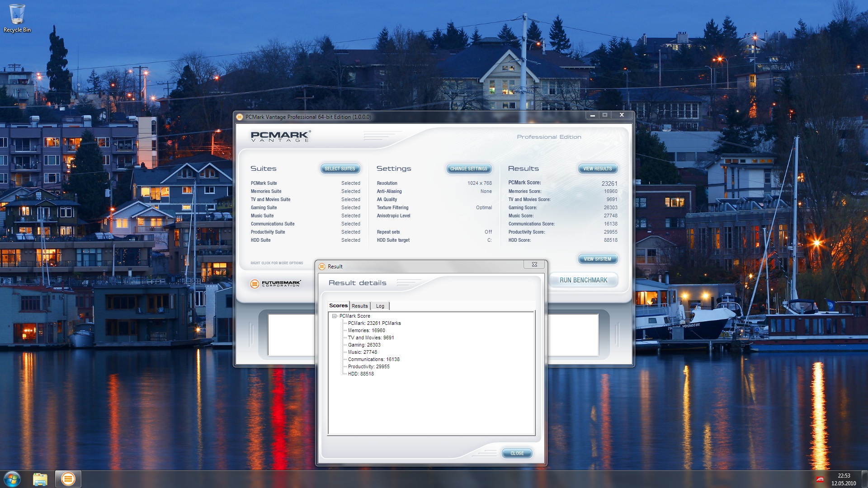Minimize the PCMark Vantage window
The image size is (868, 488).
tap(592, 115)
